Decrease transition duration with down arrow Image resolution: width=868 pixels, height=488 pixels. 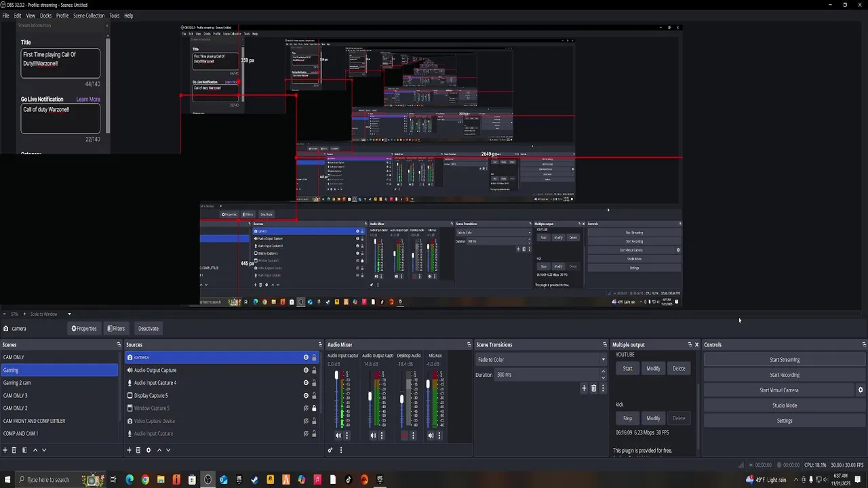[603, 378]
